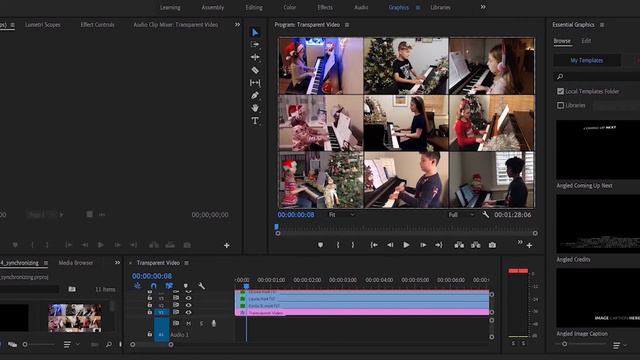640x360 pixels.
Task: Switch to Color workspace
Action: 290,7
